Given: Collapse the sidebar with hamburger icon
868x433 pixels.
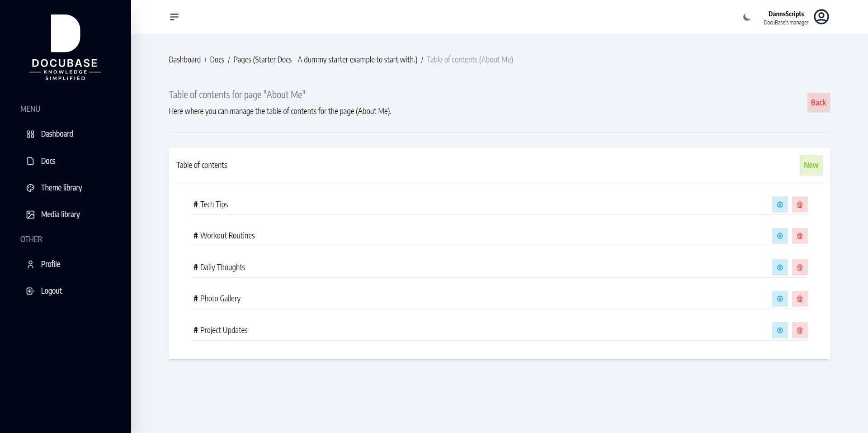Looking at the screenshot, I should click(x=174, y=17).
